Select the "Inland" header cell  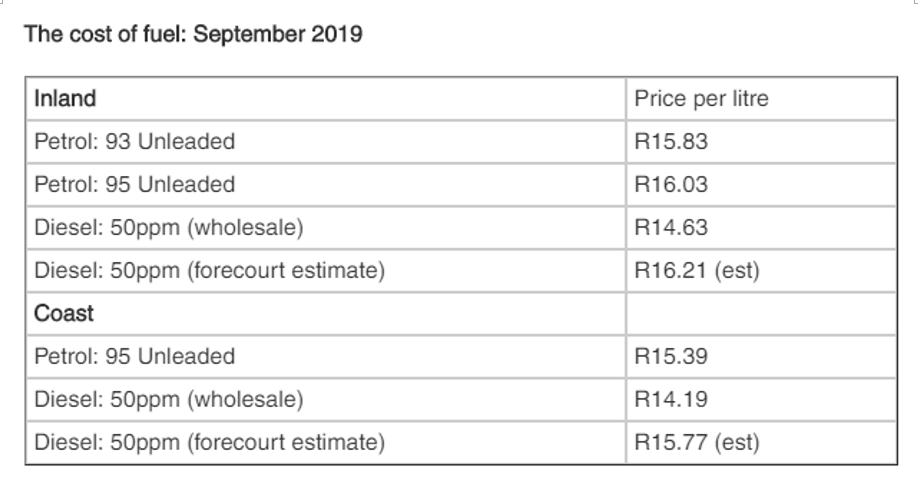click(x=326, y=98)
